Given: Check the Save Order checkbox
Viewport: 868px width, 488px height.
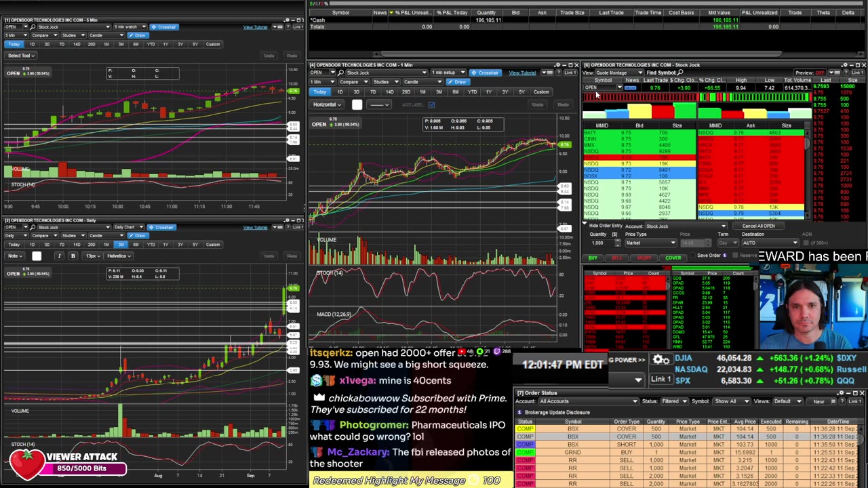Looking at the screenshot, I should tap(691, 256).
